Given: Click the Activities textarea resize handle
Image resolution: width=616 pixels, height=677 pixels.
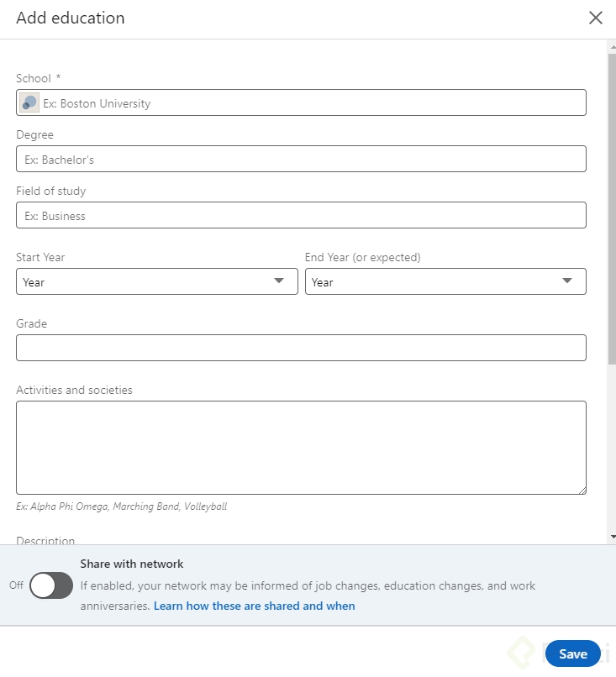Looking at the screenshot, I should (582, 490).
